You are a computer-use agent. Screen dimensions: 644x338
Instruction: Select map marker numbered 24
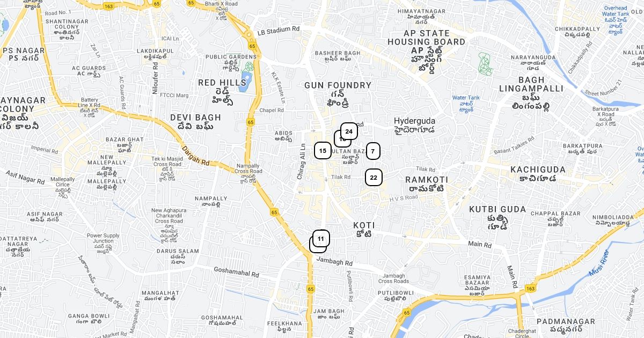click(349, 131)
